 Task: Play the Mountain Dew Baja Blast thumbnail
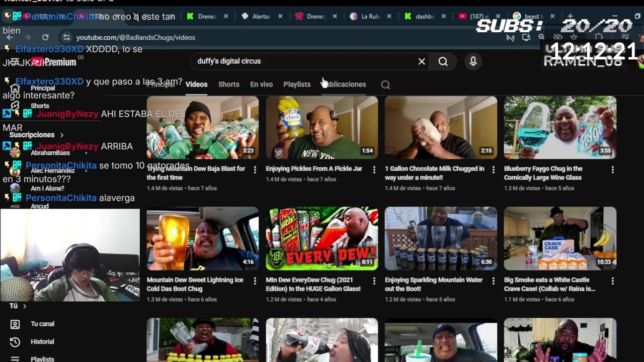pyautogui.click(x=203, y=128)
